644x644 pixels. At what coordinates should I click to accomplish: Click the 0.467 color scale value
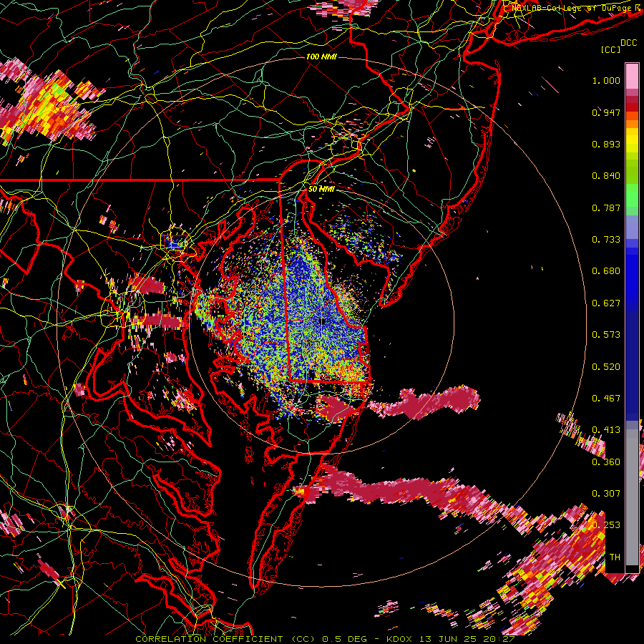tap(606, 399)
